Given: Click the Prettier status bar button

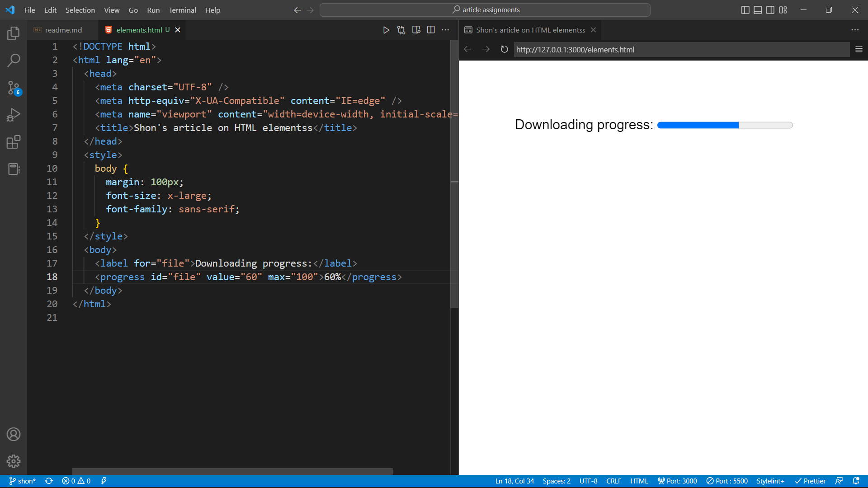Looking at the screenshot, I should click(x=810, y=481).
